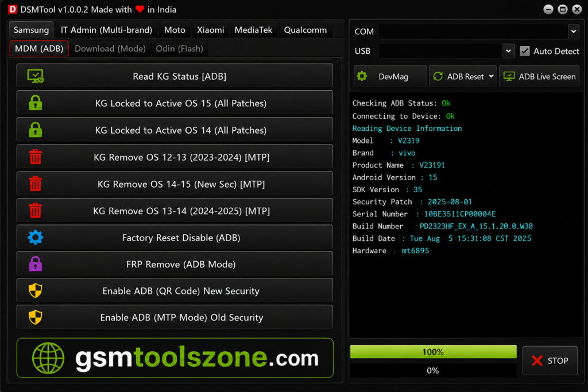Click the ADB Reset refresh icon
This screenshot has width=588, height=392.
pos(438,76)
